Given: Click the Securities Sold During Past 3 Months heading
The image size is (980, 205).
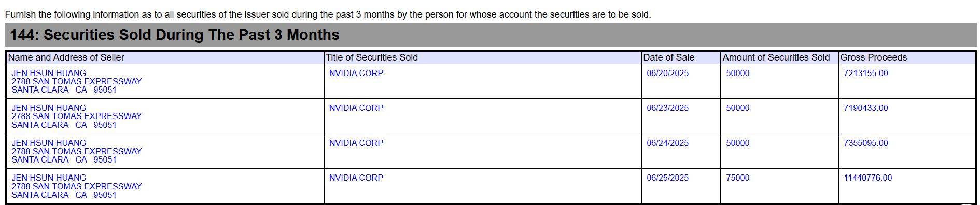Looking at the screenshot, I should [x=175, y=35].
